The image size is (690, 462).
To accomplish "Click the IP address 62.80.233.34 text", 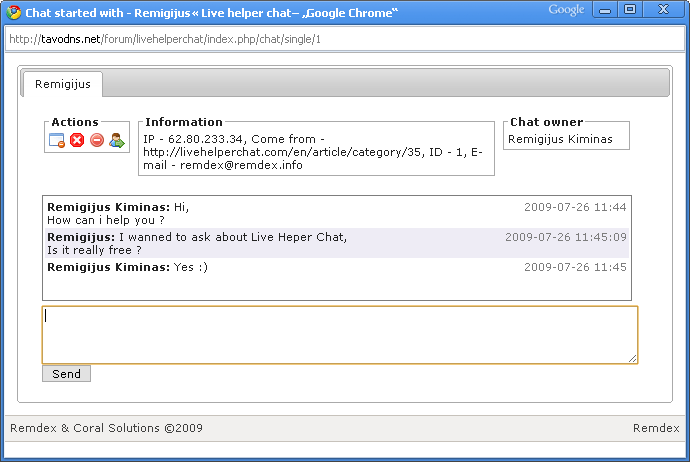I will coord(206,139).
